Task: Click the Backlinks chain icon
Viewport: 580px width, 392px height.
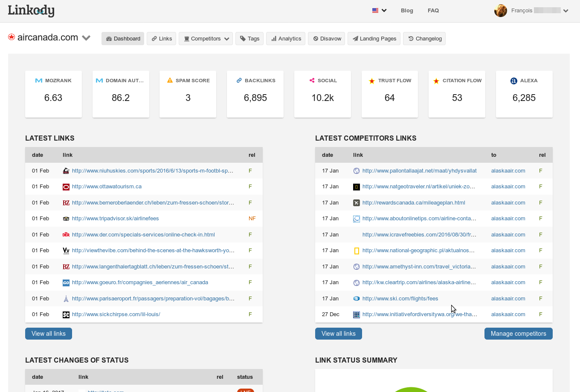Action: point(238,80)
